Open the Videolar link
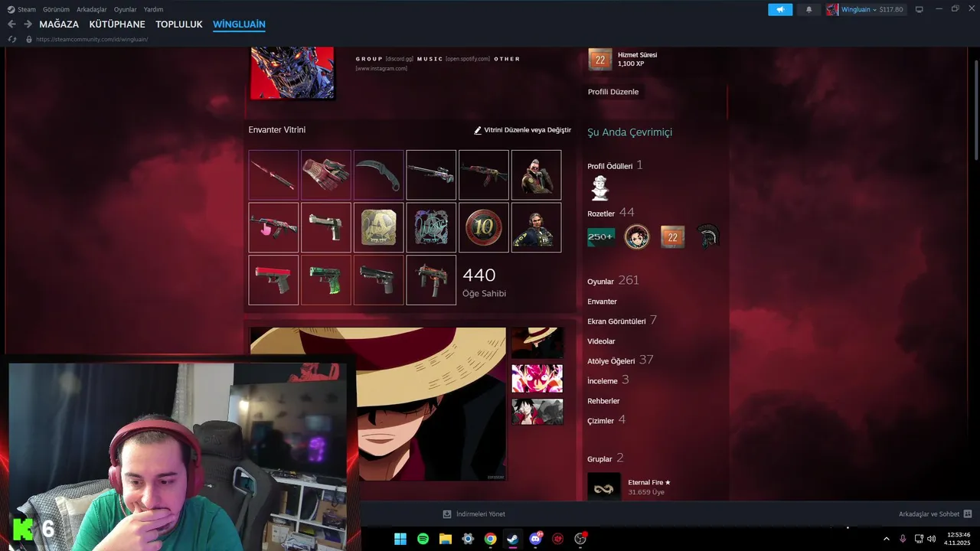Viewport: 980px width, 551px height. pos(601,341)
